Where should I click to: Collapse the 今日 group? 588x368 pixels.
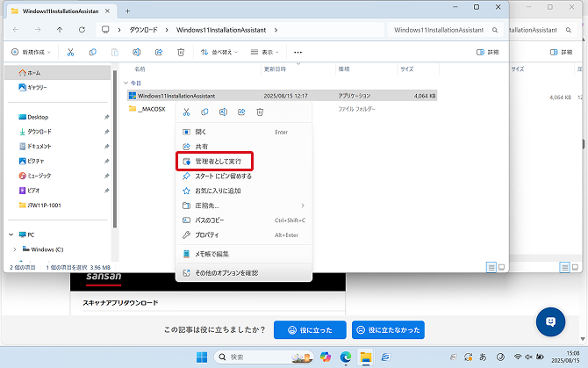pyautogui.click(x=126, y=83)
